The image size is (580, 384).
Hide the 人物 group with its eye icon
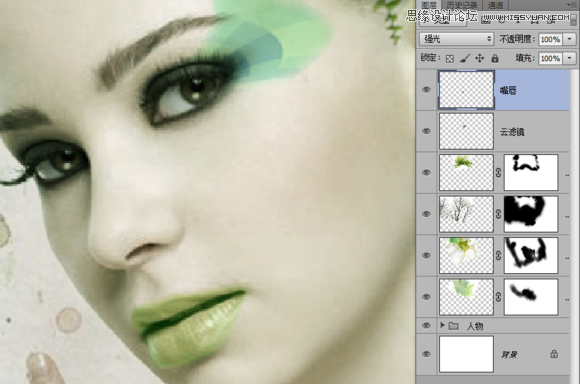tap(426, 326)
